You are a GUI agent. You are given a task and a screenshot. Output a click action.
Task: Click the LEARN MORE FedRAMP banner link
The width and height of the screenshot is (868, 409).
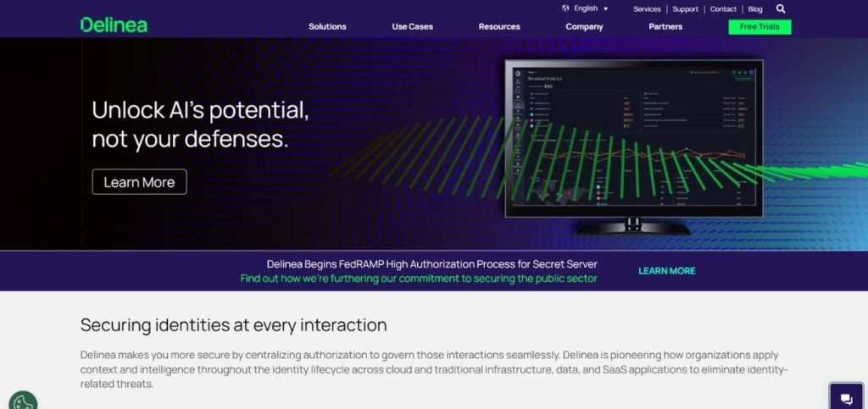pos(667,271)
